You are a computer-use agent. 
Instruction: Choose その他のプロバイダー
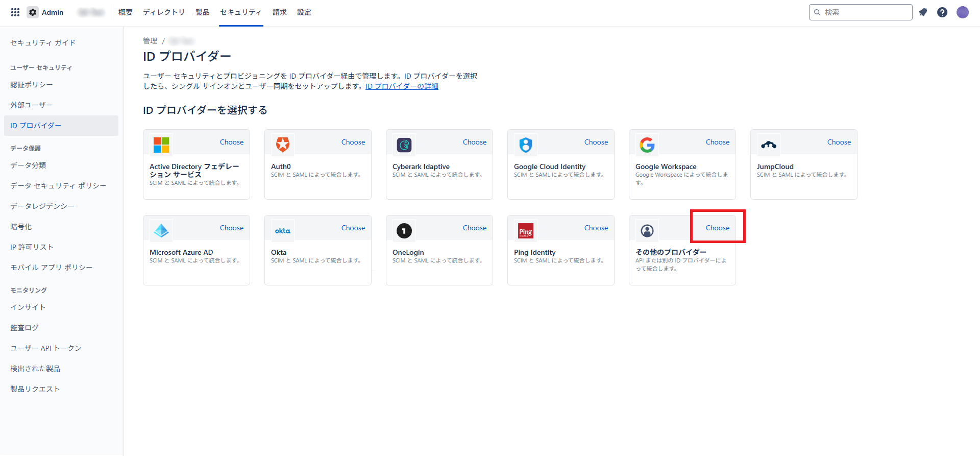click(x=718, y=228)
